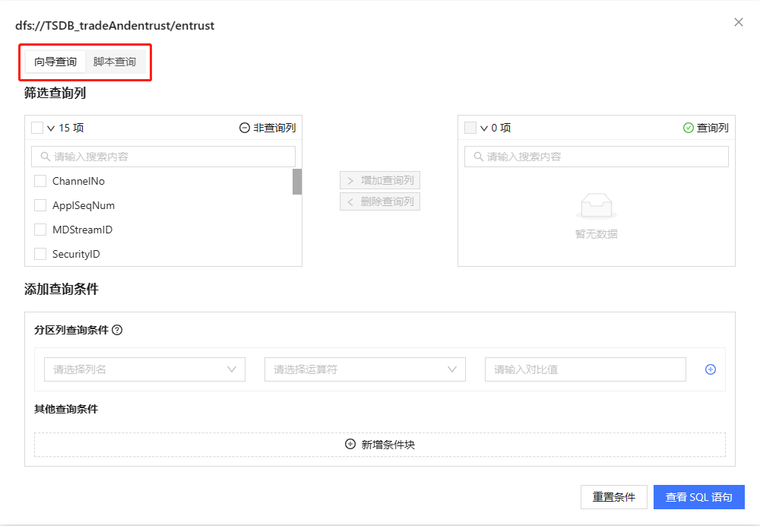Click the search icon in the left column list
Screen dimensions: 760x526
[x=44, y=157]
